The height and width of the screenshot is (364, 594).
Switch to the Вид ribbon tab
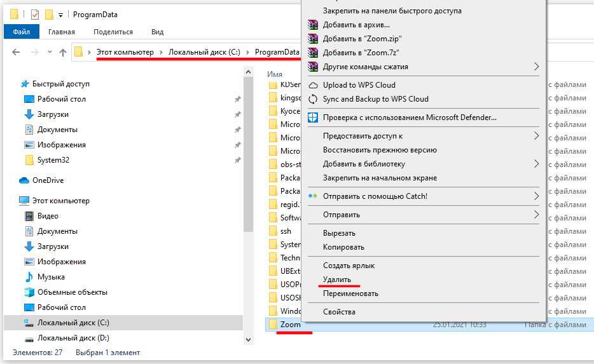tap(157, 32)
